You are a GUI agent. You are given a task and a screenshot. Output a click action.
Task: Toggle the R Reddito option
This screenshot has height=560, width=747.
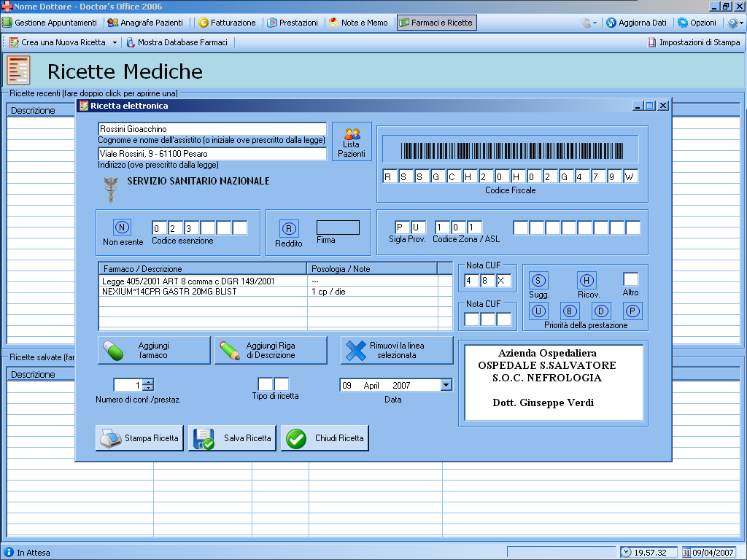tap(289, 228)
